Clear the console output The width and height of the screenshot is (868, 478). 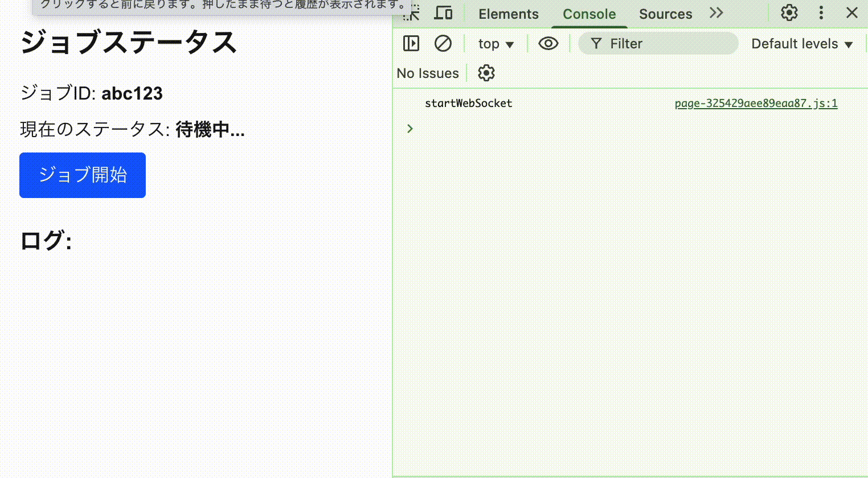click(443, 44)
